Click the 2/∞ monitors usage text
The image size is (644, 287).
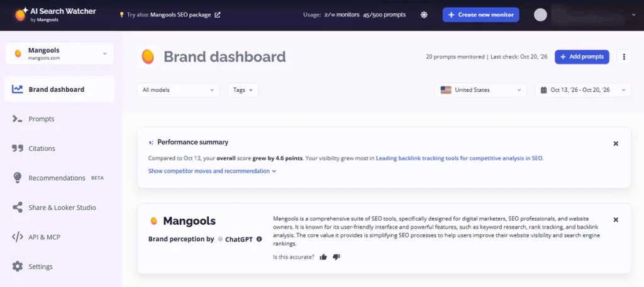[x=341, y=15]
